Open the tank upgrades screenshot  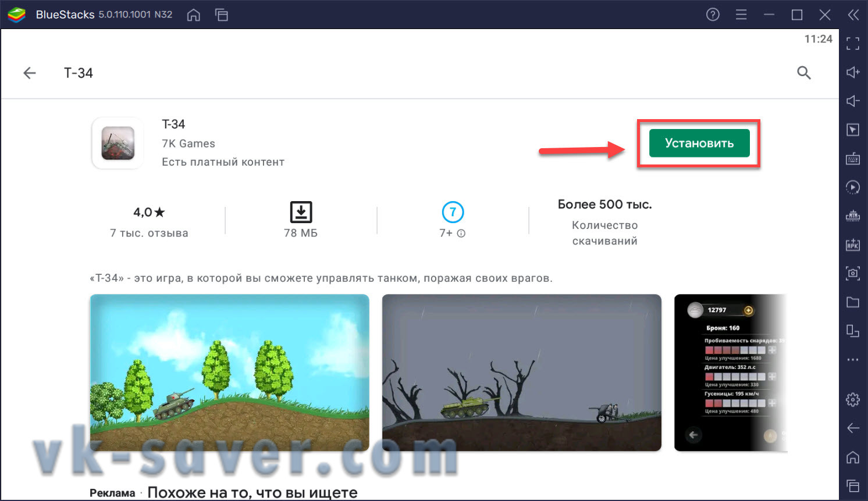731,373
